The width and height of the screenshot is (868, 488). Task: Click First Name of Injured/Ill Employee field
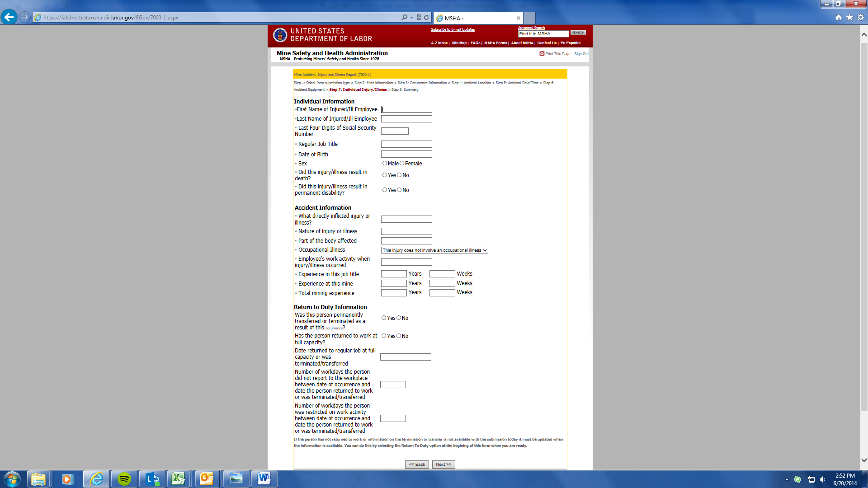(406, 109)
